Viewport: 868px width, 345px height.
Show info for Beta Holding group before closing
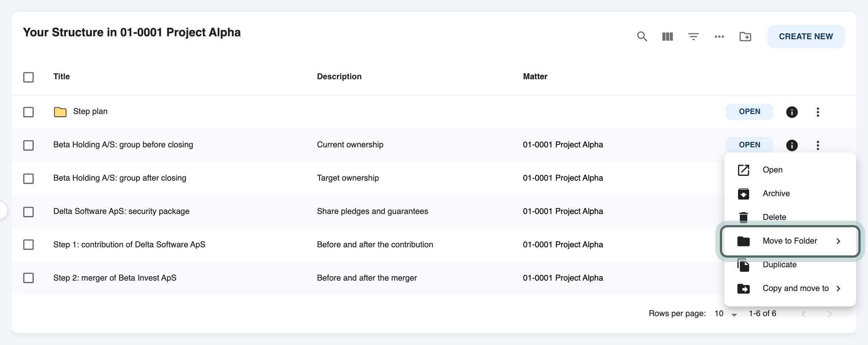(x=792, y=145)
